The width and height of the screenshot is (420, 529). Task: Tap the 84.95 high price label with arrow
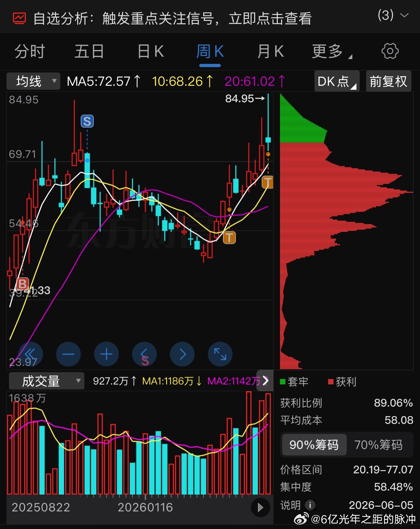pyautogui.click(x=245, y=98)
